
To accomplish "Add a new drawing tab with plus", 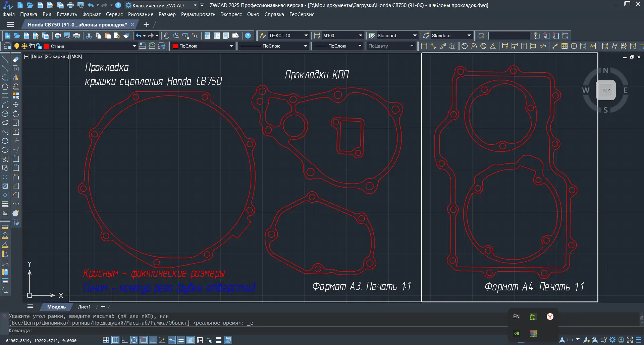I will (x=146, y=24).
